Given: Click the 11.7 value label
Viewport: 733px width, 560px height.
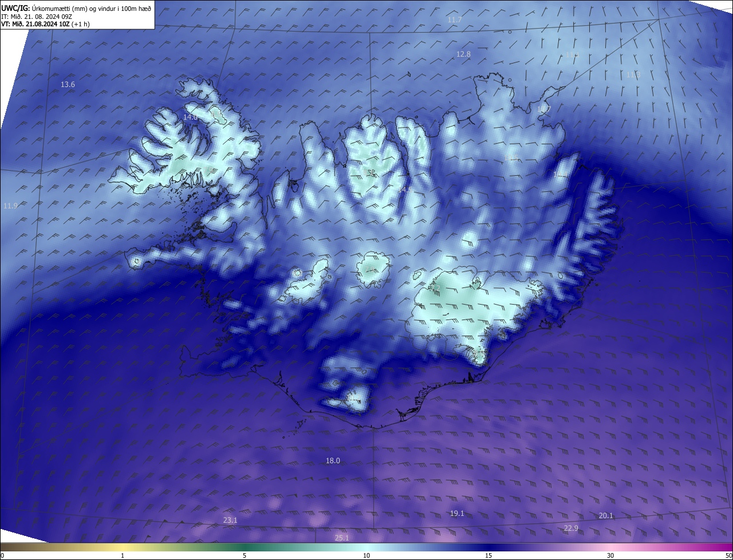Looking at the screenshot, I should [455, 20].
